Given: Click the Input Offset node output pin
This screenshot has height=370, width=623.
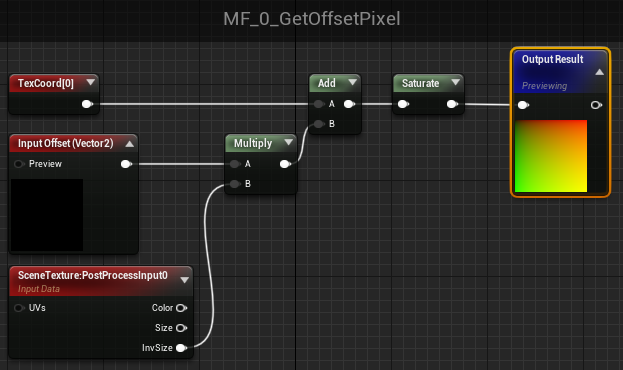Looking at the screenshot, I should coord(126,164).
